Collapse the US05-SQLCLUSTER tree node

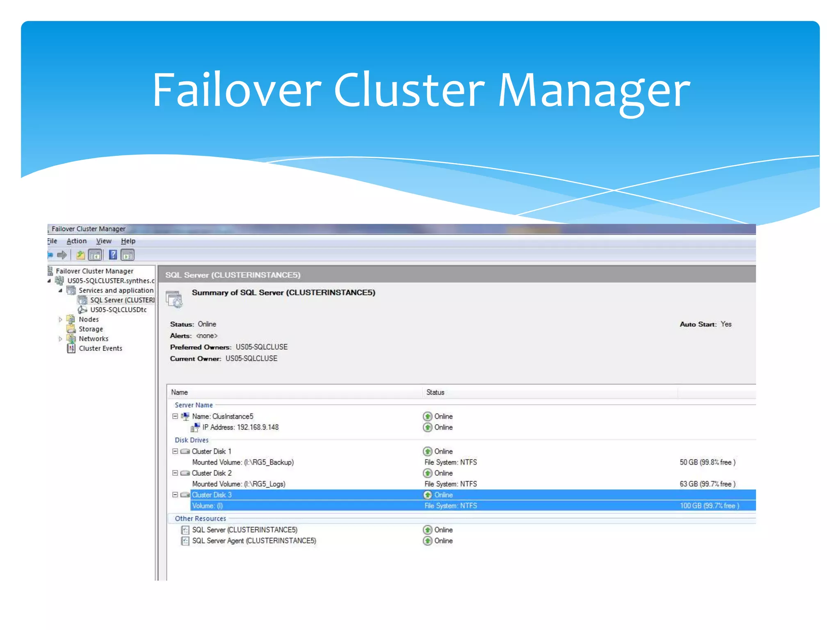(49, 281)
